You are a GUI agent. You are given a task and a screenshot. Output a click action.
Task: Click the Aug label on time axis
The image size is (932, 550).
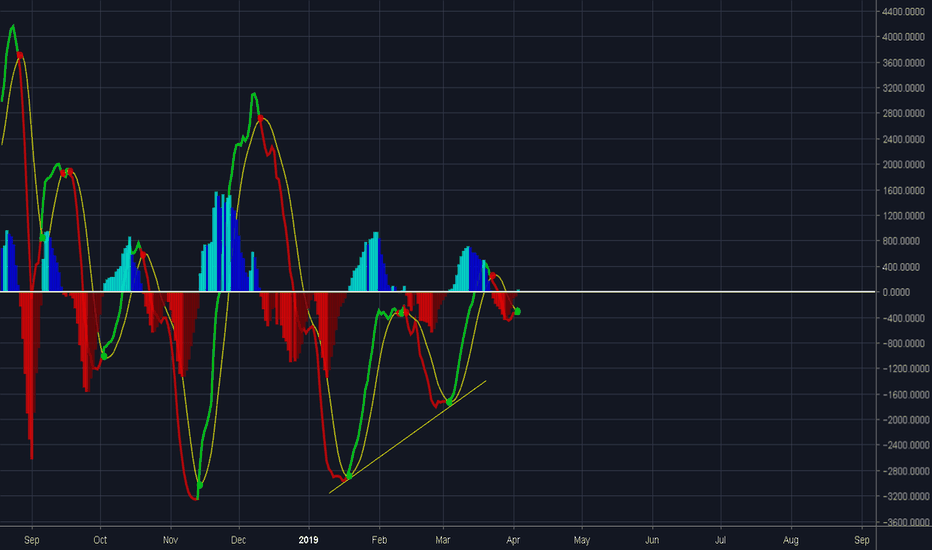791,540
